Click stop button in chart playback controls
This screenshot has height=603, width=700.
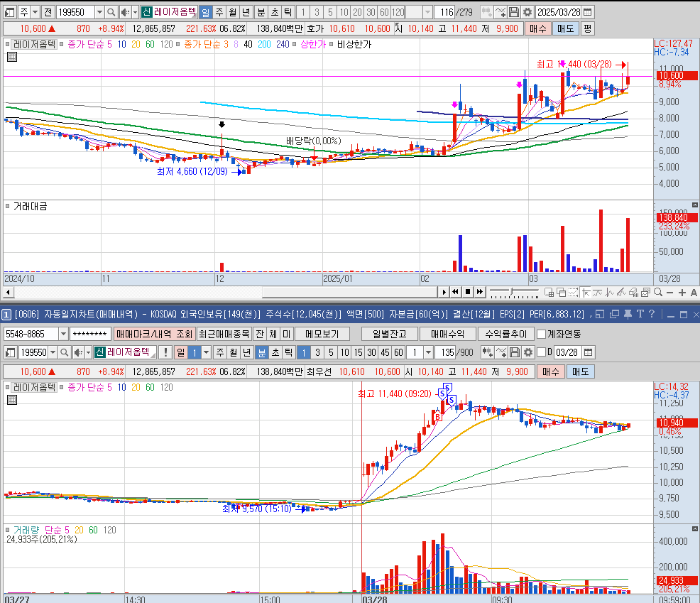(467, 292)
